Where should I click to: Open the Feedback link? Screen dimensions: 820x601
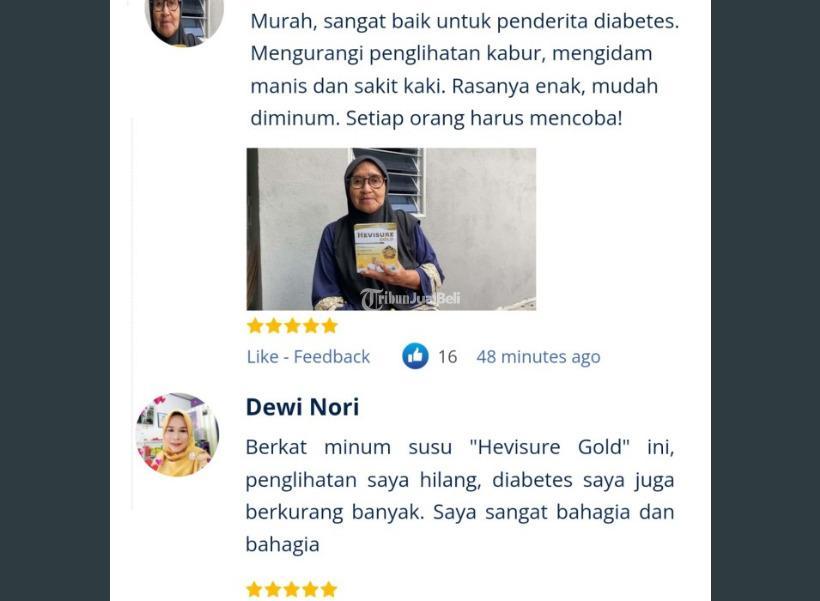[x=332, y=357]
